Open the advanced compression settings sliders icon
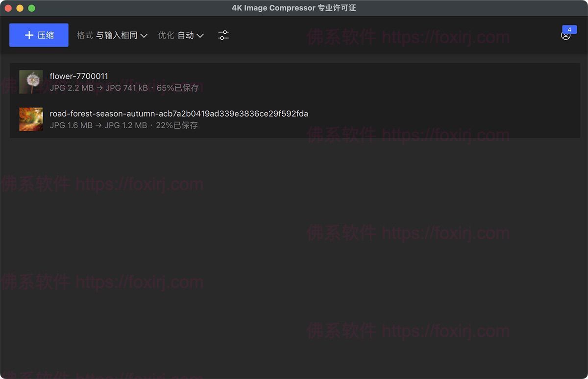This screenshot has height=379, width=588. pos(223,35)
